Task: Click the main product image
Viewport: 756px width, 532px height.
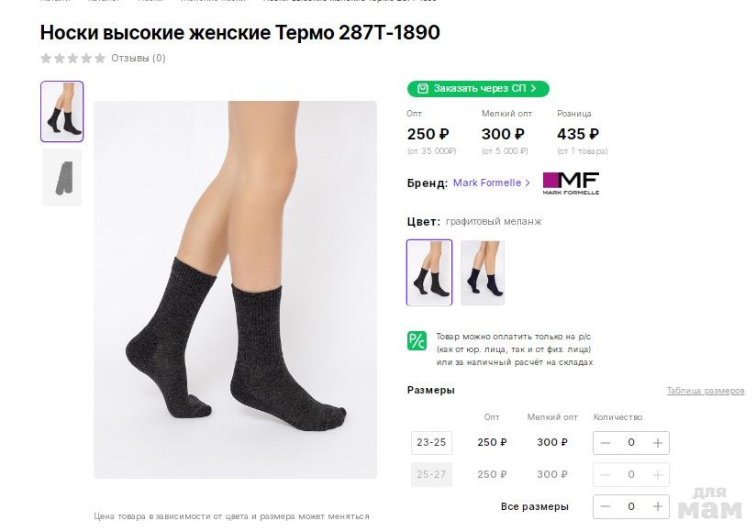Action: [235, 290]
